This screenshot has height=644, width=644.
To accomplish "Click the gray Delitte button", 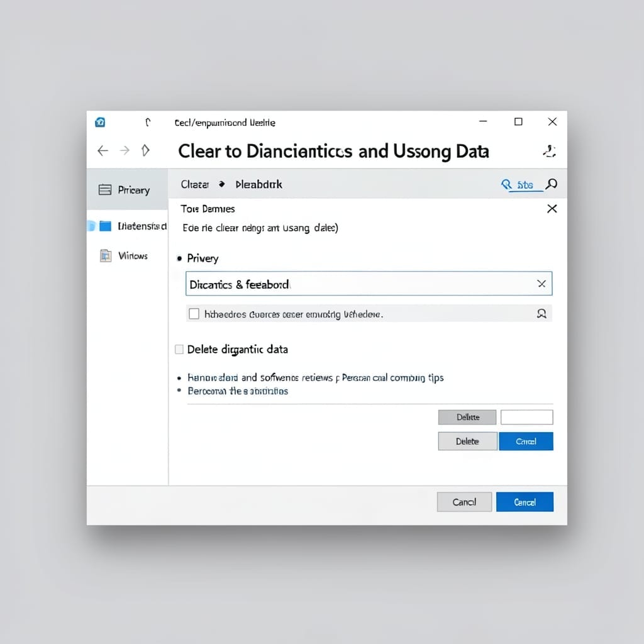I will [467, 418].
